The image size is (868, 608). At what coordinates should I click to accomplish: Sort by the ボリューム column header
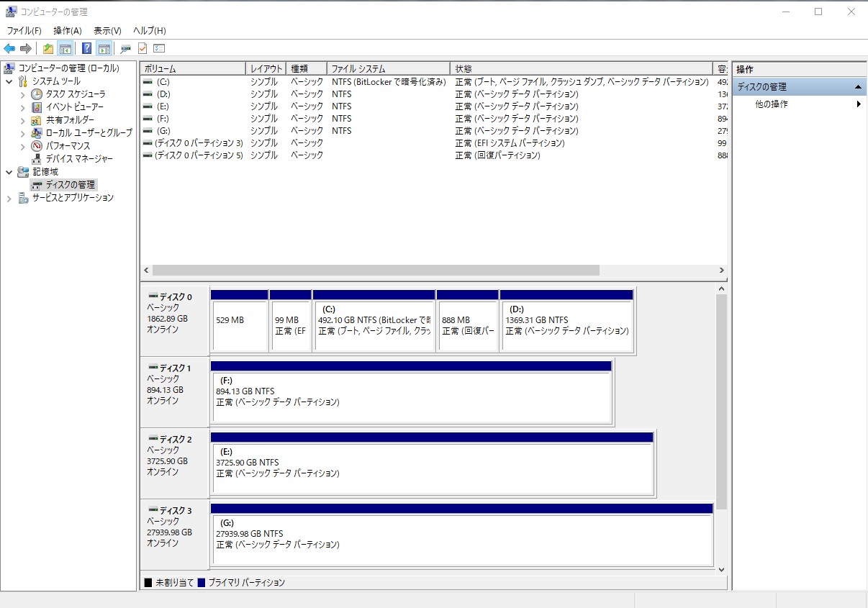193,69
